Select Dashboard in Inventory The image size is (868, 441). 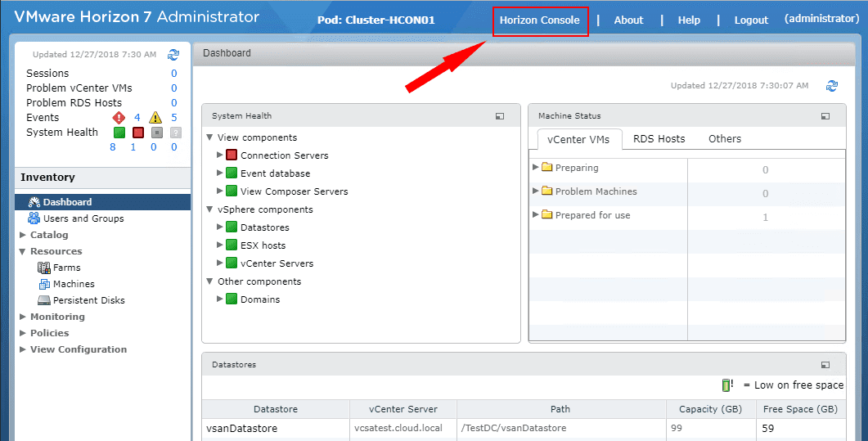tap(102, 202)
